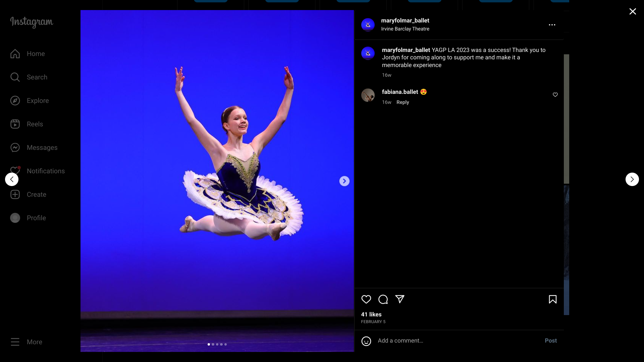Close the post overlay
This screenshot has height=362, width=644.
coord(633,12)
